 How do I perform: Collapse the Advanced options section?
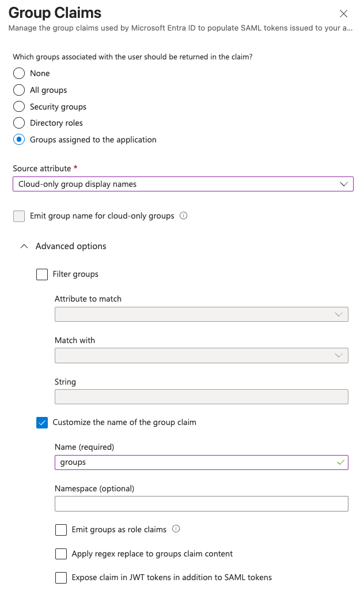pyautogui.click(x=24, y=246)
